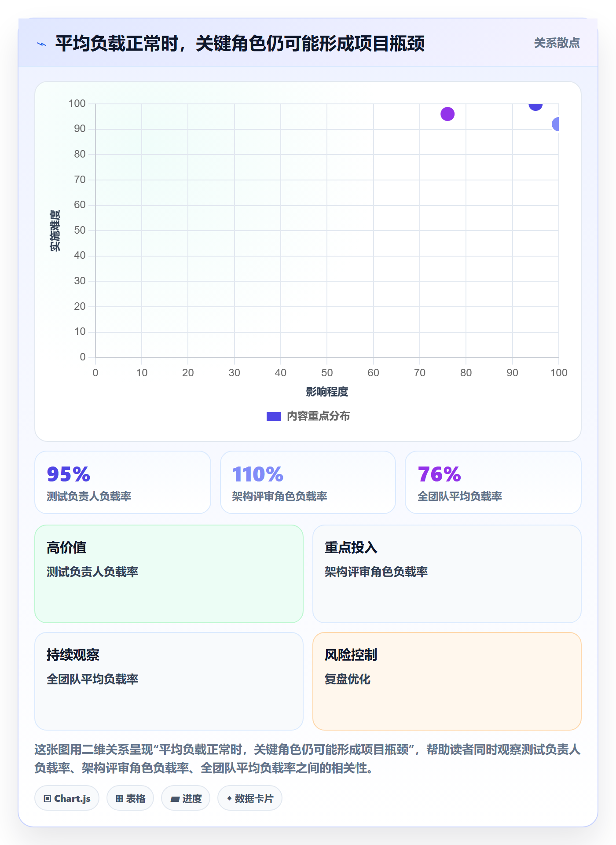
Task: Click the 影响程度 x-axis title
Action: (327, 392)
